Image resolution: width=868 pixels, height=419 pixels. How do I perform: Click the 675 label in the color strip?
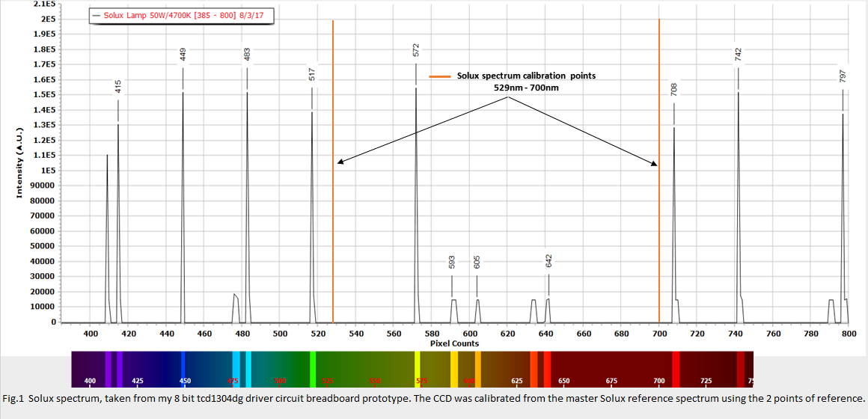pyautogui.click(x=611, y=382)
